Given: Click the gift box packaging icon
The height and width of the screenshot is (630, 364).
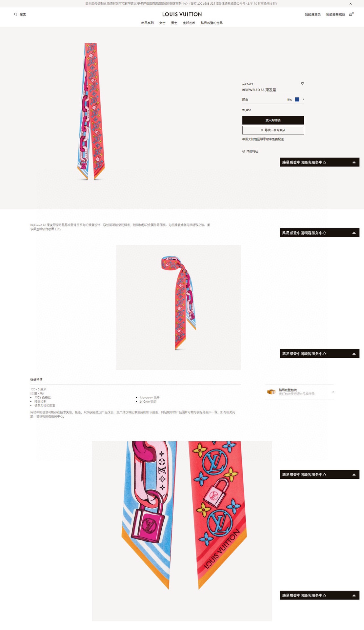Looking at the screenshot, I should click(271, 392).
